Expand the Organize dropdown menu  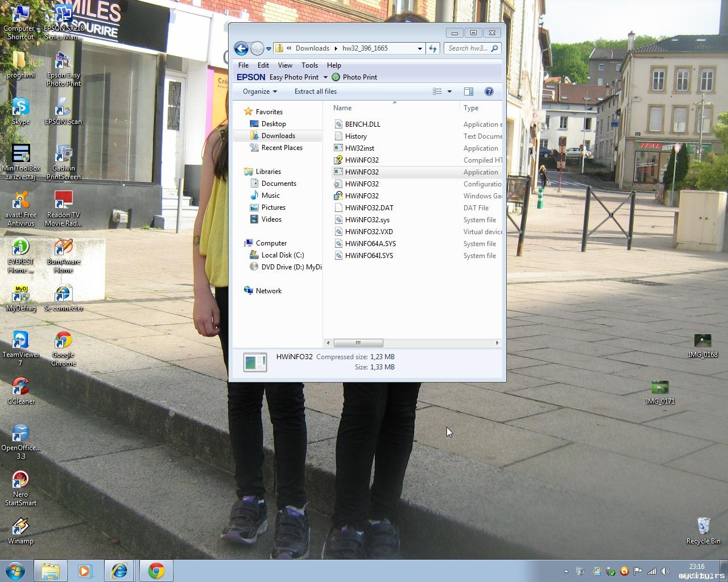[260, 92]
